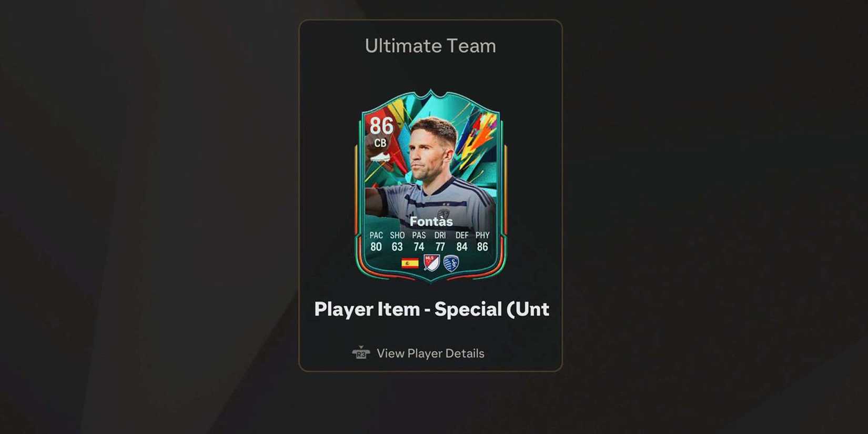The width and height of the screenshot is (868, 434).
Task: Click the SHO 63 stat
Action: (397, 241)
